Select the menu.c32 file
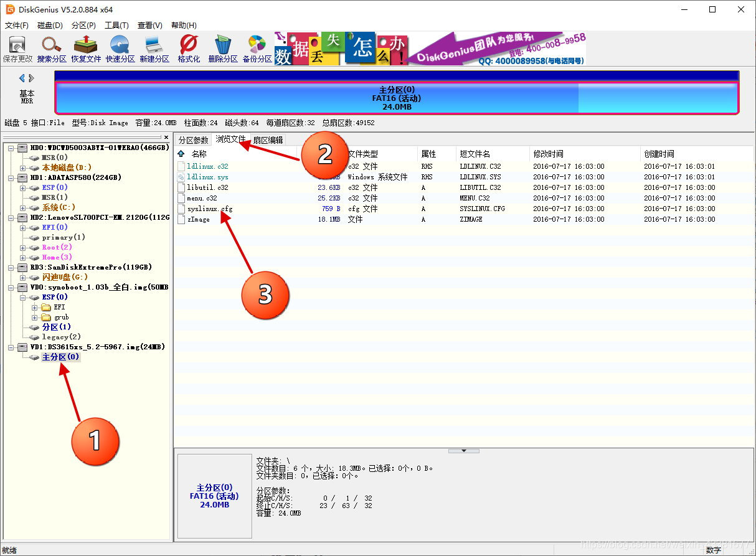This screenshot has width=756, height=556. tap(202, 198)
